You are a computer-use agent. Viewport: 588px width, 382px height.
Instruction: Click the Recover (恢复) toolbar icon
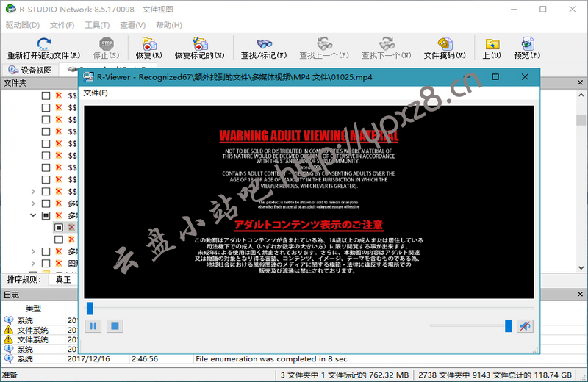(149, 44)
